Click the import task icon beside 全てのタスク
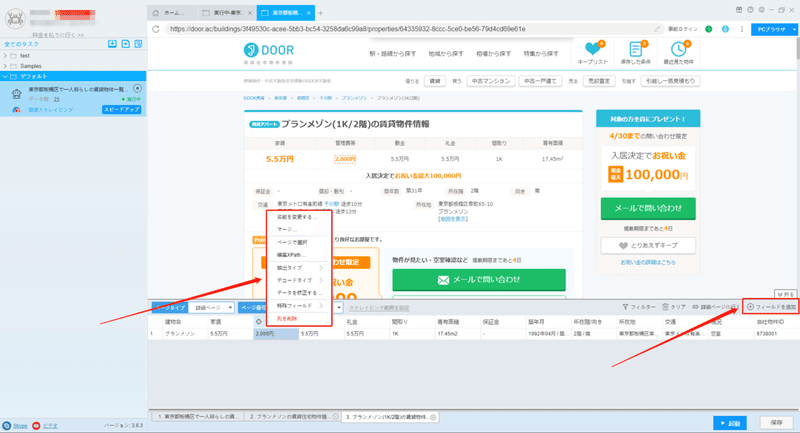The image size is (800, 433). 112,44
